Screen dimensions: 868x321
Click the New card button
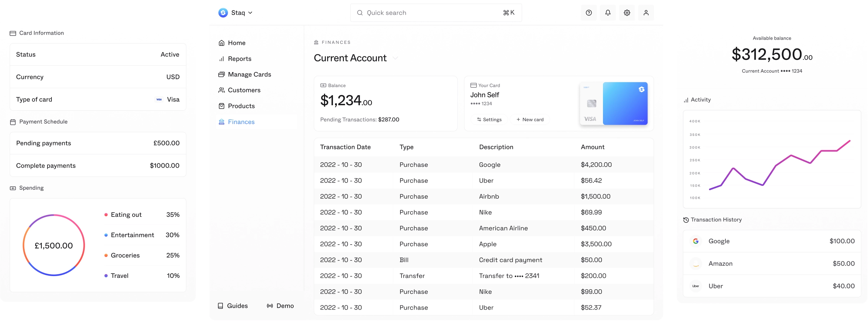[530, 119]
